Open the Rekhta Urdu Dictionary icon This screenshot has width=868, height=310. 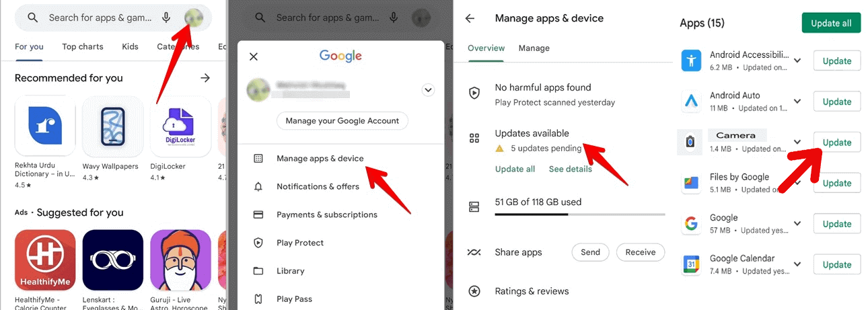[45, 126]
